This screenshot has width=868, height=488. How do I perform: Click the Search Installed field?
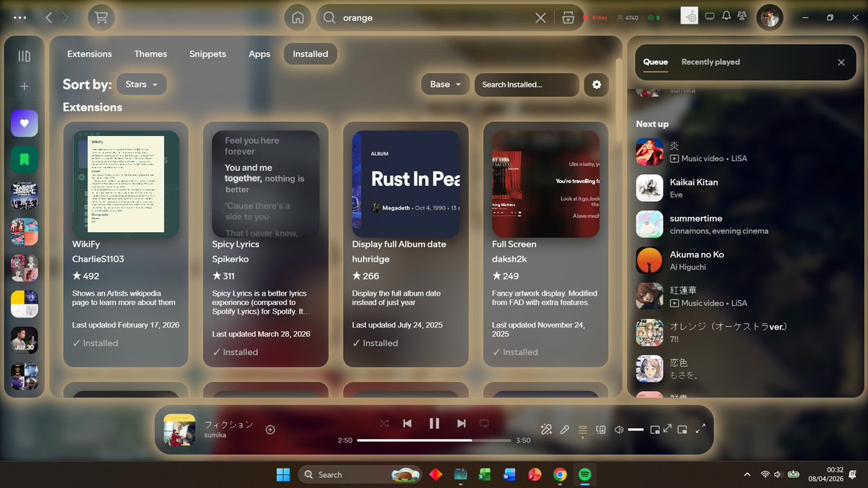(527, 85)
